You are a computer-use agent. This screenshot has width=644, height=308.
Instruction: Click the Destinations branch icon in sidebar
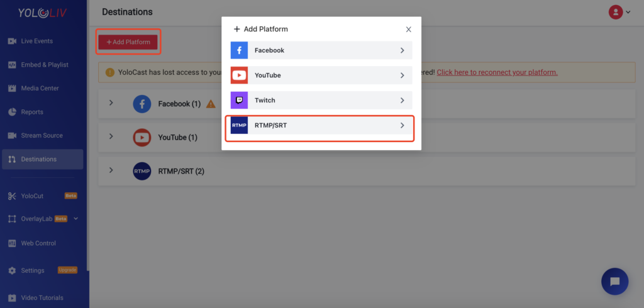click(12, 159)
